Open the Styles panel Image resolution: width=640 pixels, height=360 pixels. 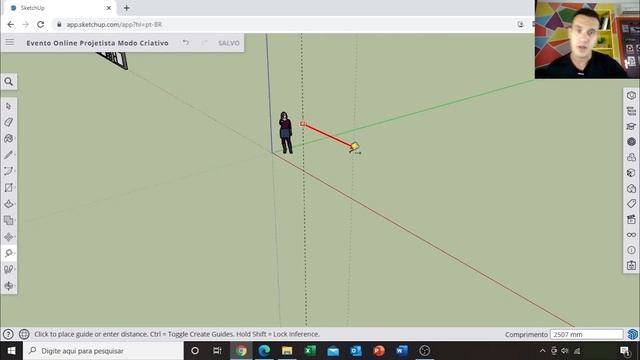pyautogui.click(x=631, y=188)
